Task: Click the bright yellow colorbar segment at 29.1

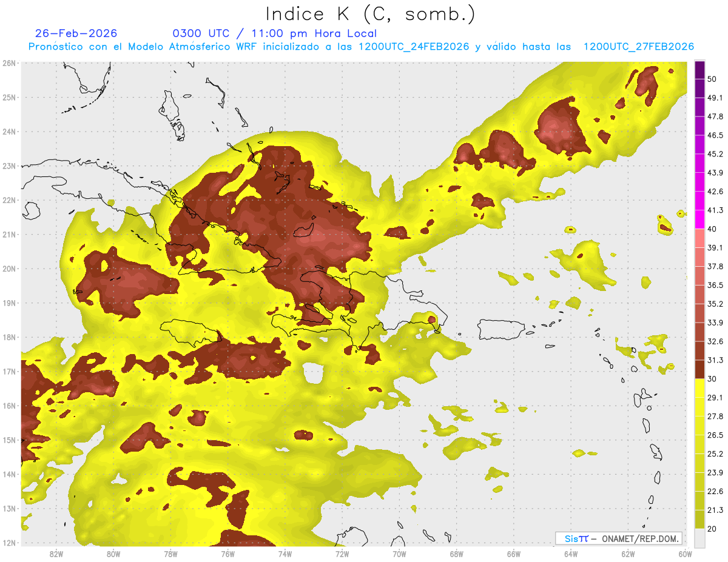Action: click(699, 388)
